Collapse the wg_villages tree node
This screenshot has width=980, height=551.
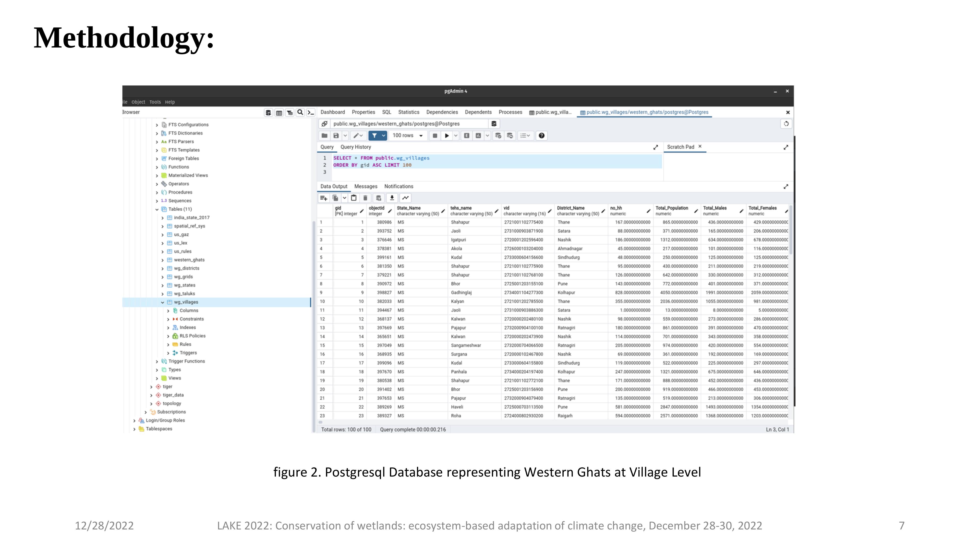tap(162, 302)
